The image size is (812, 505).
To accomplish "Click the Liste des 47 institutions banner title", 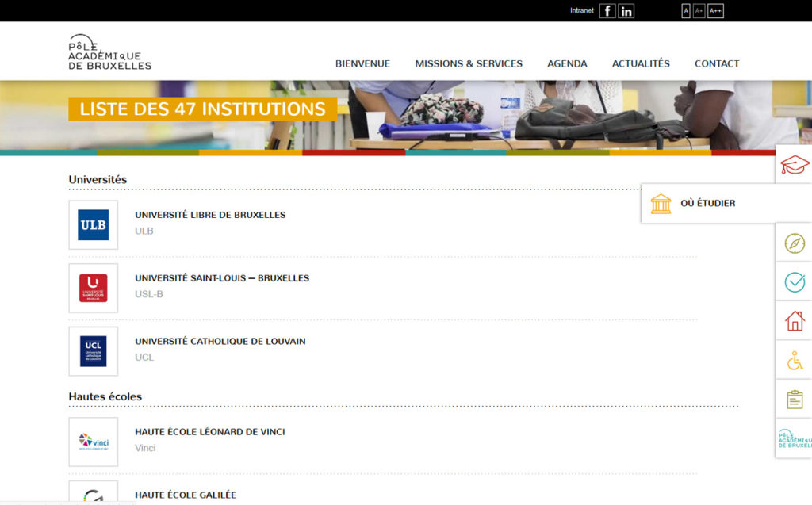I will click(x=202, y=109).
